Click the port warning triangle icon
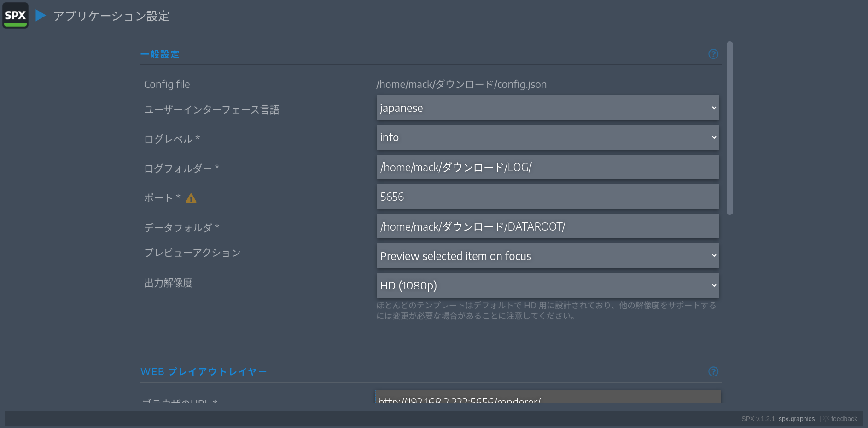The image size is (868, 428). click(x=191, y=198)
